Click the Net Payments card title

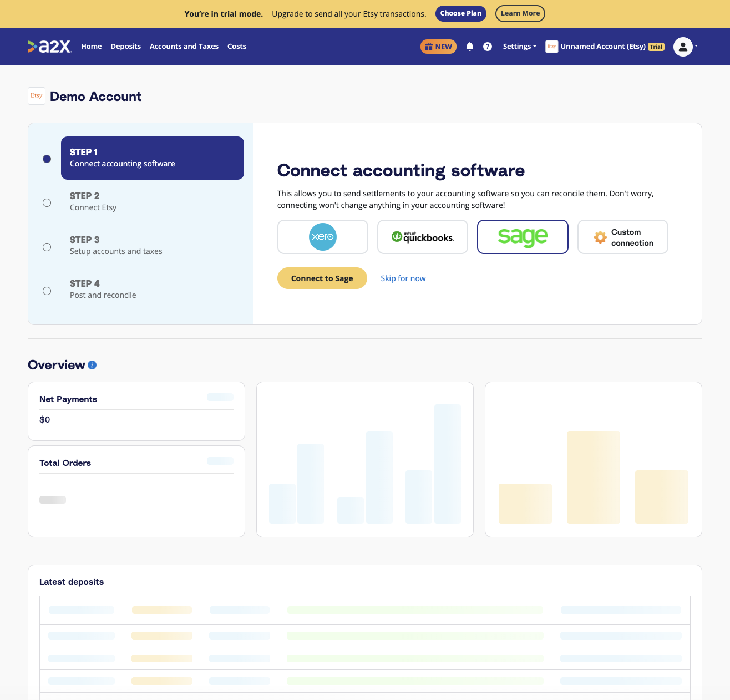[68, 399]
